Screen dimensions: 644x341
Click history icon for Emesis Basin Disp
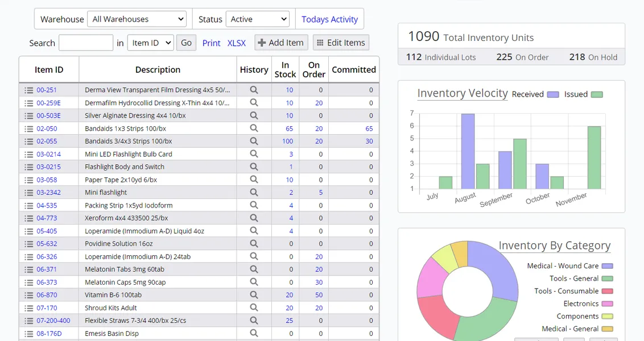pos(254,334)
